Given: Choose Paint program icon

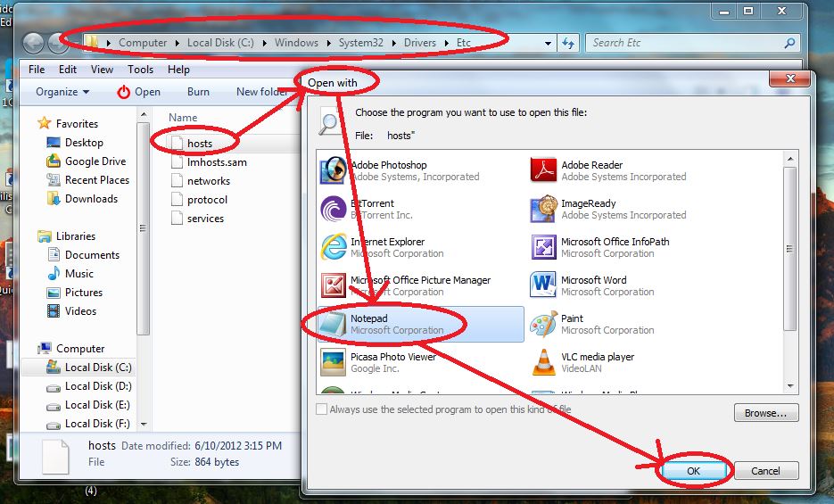Looking at the screenshot, I should coord(543,323).
